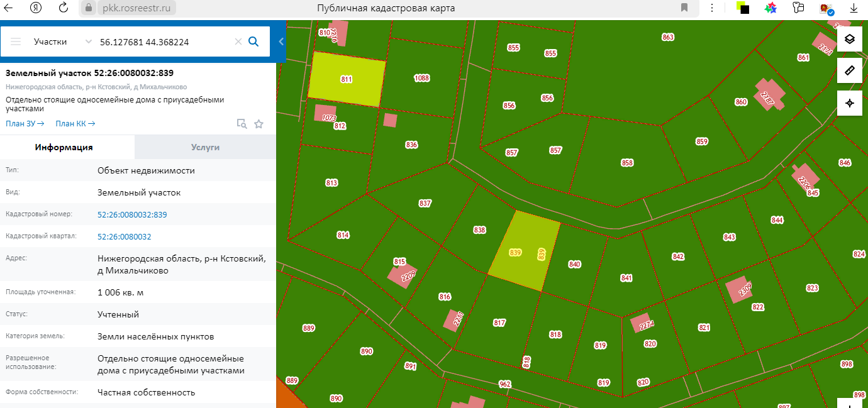The height and width of the screenshot is (408, 868).
Task: Open the Yandex Я home button
Action: click(36, 8)
